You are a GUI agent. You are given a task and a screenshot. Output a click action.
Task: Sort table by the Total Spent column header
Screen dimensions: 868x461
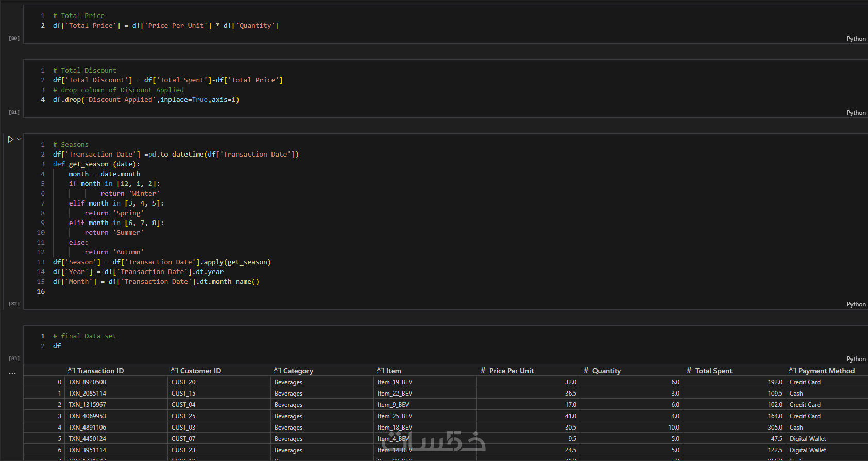point(713,371)
